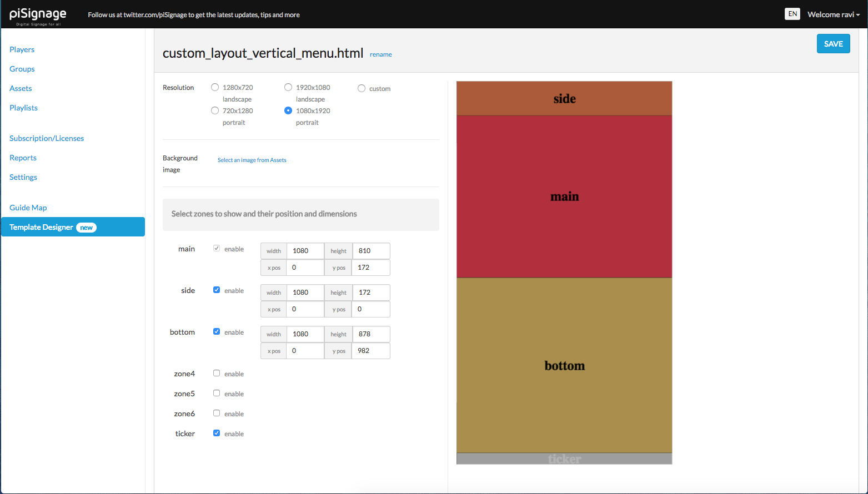This screenshot has width=868, height=494.
Task: Click the bottom zone y pos field
Action: [371, 351]
